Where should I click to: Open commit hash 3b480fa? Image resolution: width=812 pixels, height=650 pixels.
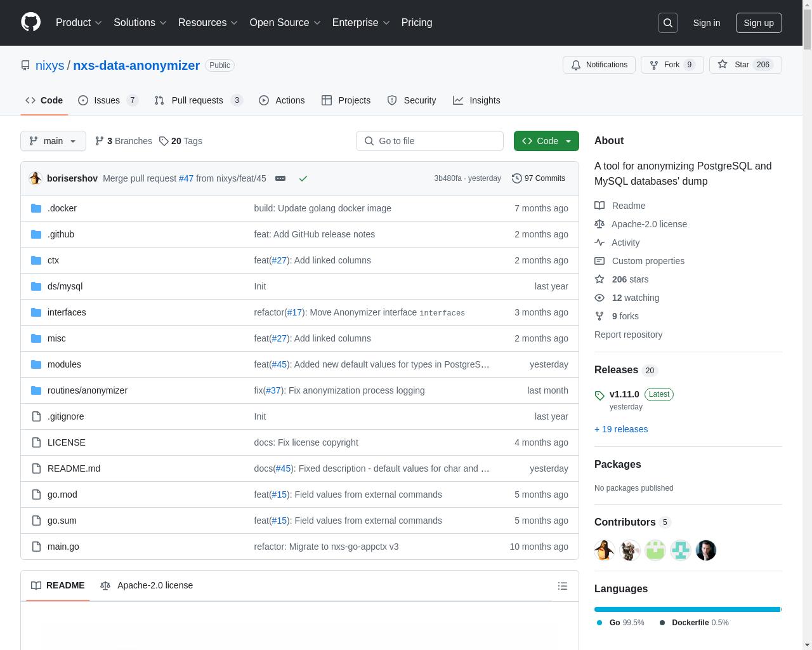(x=448, y=178)
